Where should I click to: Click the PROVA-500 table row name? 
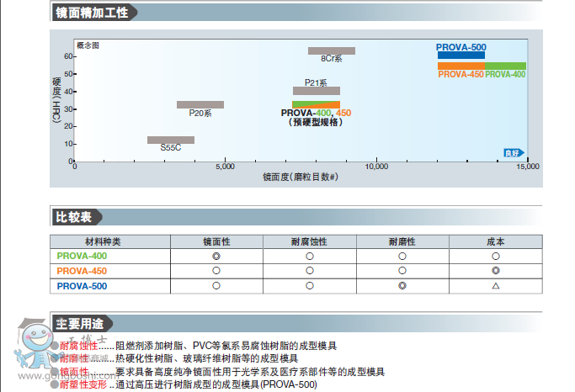tap(82, 286)
